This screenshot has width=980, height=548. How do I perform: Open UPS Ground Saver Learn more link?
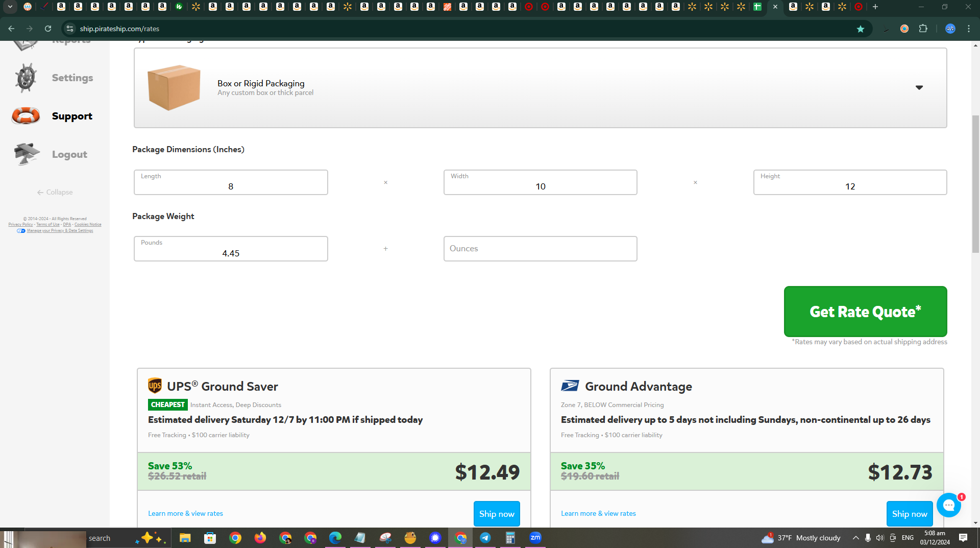(185, 513)
